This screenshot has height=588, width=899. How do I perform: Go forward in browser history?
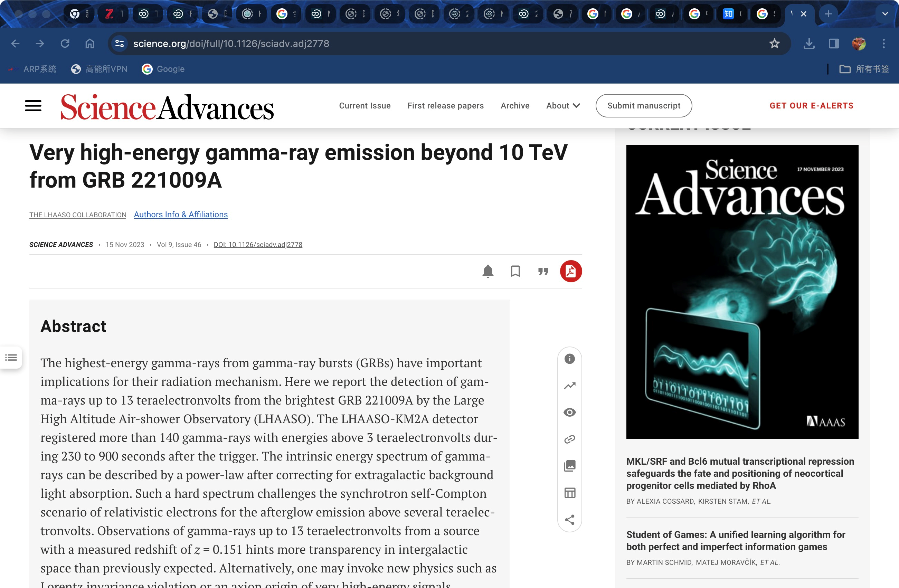40,44
